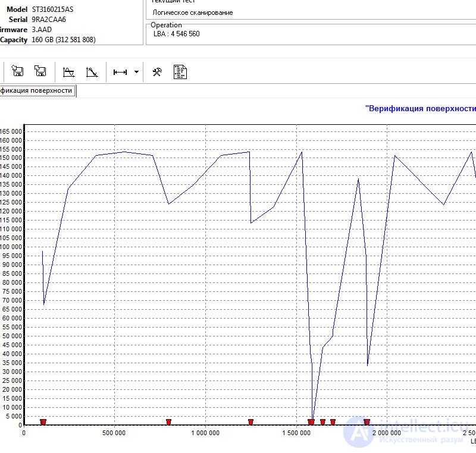Click the drive serial 9RA2CAA6 text
476x453 pixels.
[49, 20]
